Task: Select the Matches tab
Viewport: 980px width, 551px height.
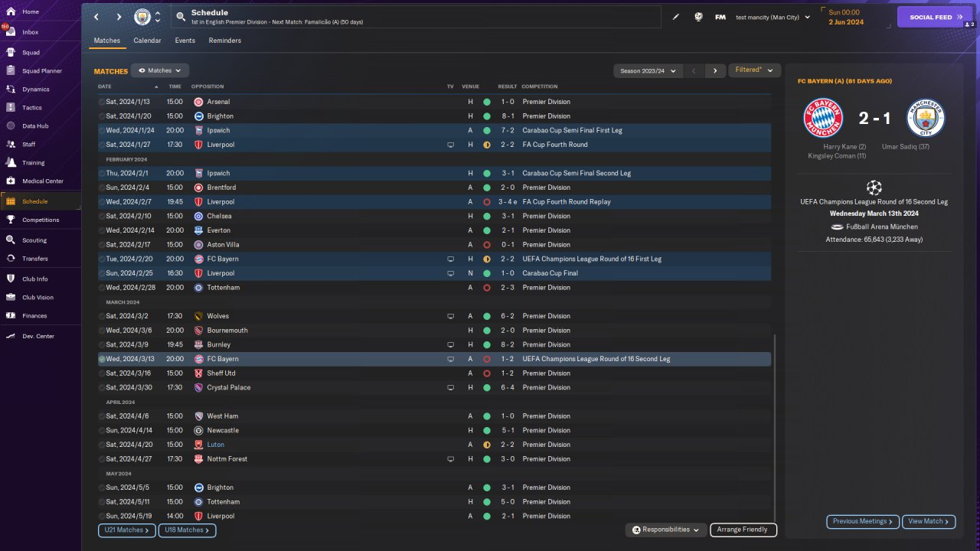Action: [x=107, y=41]
